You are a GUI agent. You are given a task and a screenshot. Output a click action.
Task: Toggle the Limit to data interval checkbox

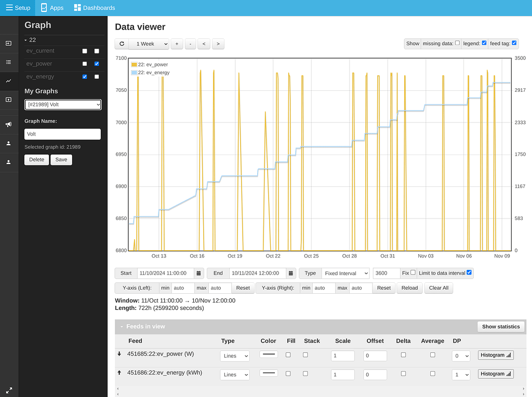pyautogui.click(x=469, y=272)
